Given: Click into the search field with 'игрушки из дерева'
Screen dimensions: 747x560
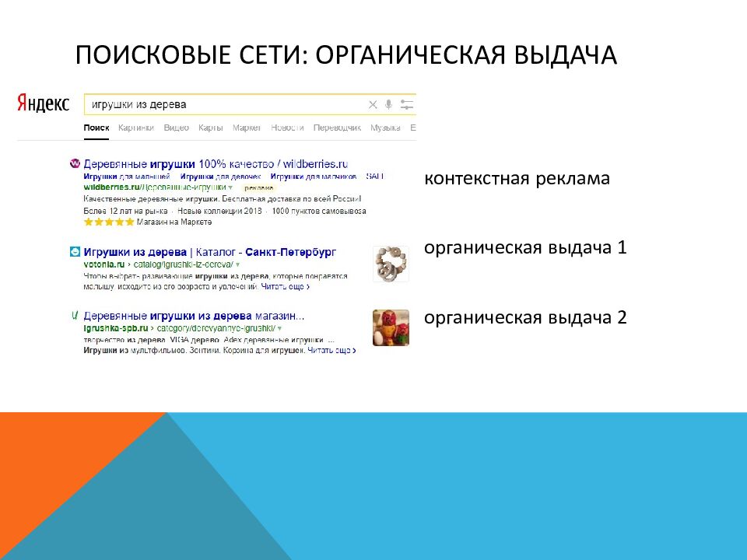Looking at the screenshot, I should coord(226,104).
